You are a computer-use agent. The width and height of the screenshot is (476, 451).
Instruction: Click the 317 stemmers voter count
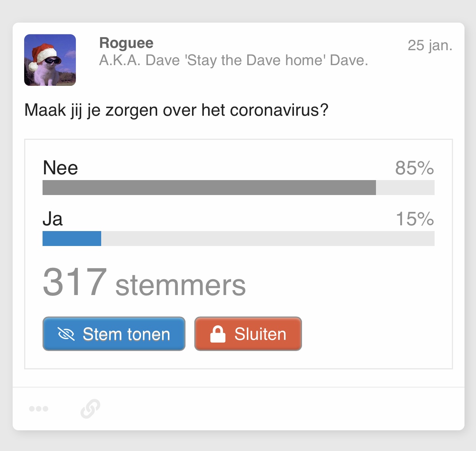point(144,283)
